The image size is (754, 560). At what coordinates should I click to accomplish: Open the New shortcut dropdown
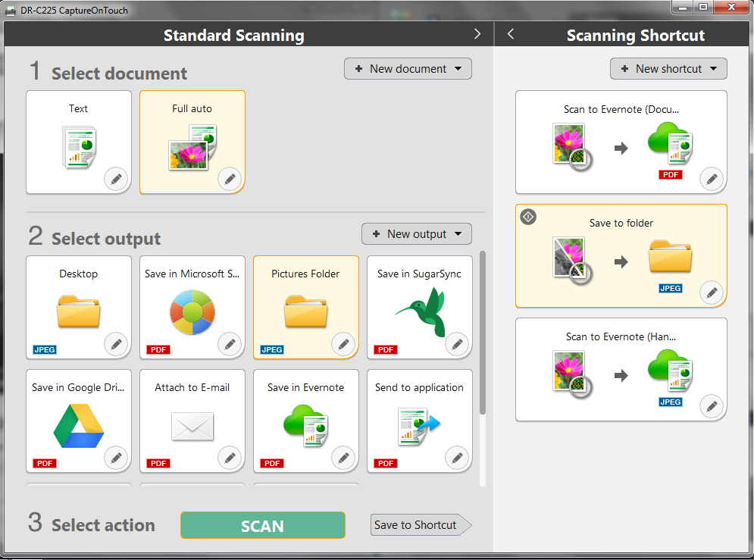tap(668, 69)
